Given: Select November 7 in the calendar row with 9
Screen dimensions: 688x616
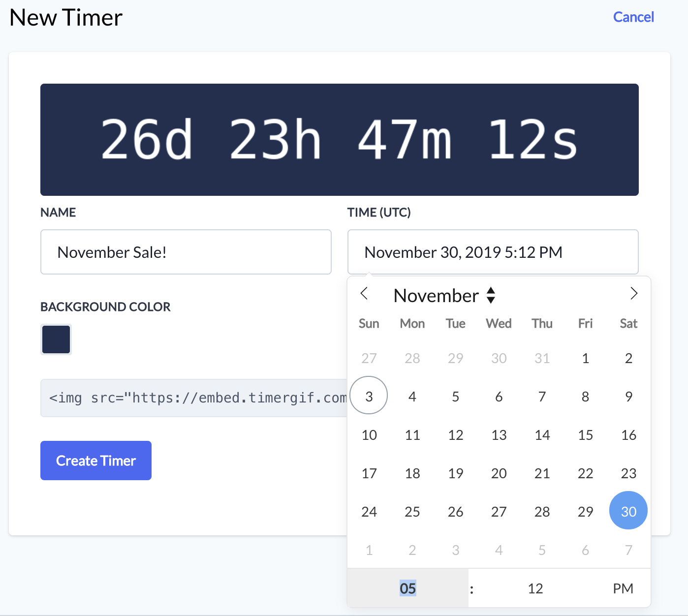Looking at the screenshot, I should (542, 396).
